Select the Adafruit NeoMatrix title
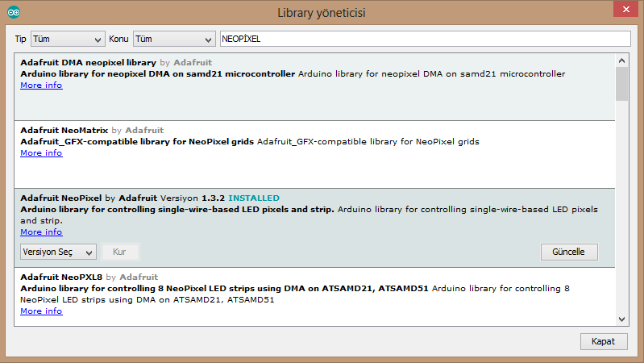 tap(64, 131)
